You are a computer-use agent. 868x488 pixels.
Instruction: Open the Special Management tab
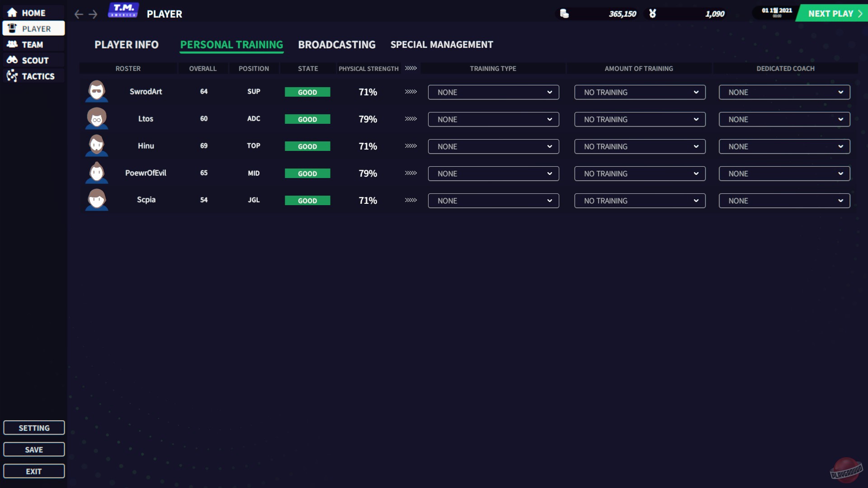(442, 44)
